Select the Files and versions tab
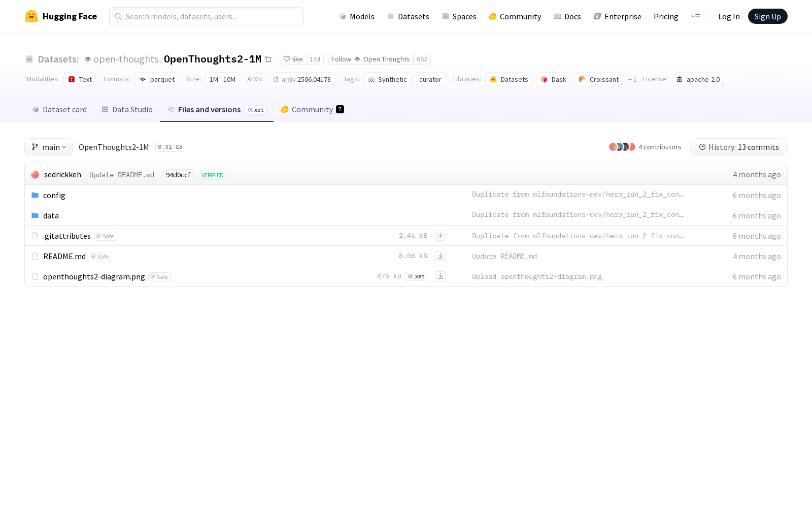812x508 pixels. 217,109
